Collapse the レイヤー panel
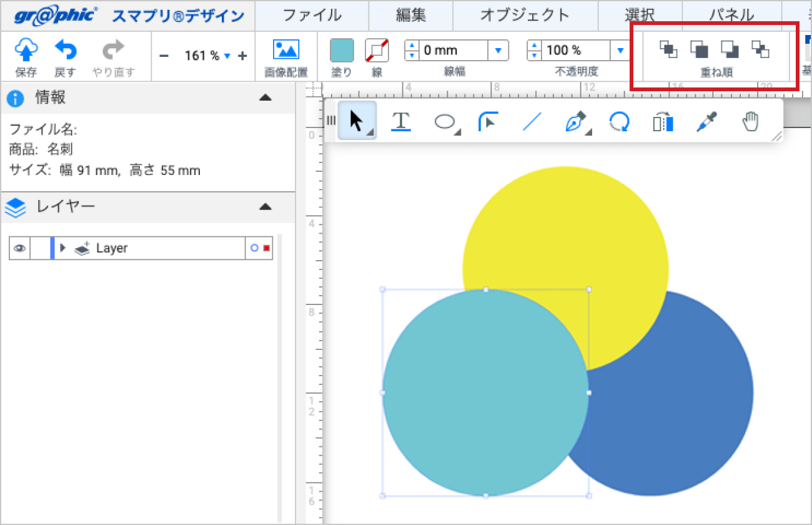The height and width of the screenshot is (525, 812). tap(265, 206)
